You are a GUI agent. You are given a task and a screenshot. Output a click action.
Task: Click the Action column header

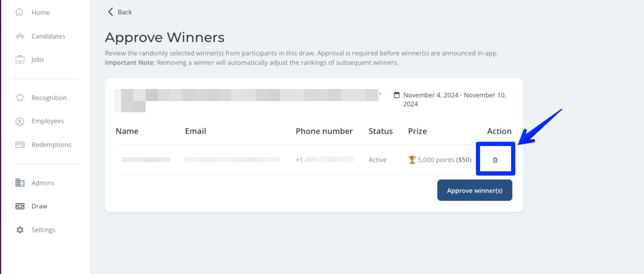pos(499,131)
